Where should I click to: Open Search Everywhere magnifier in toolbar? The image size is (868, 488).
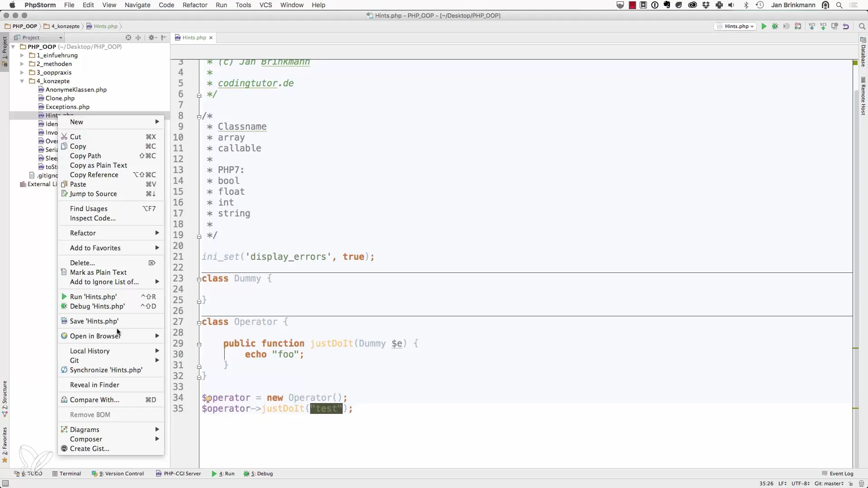point(862,27)
